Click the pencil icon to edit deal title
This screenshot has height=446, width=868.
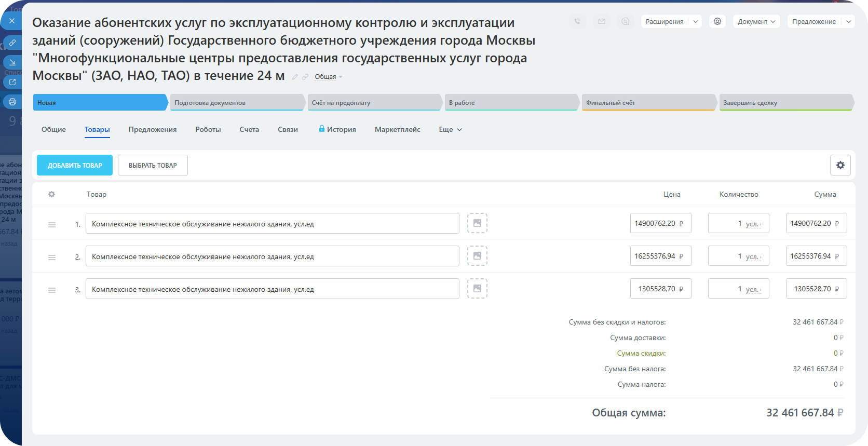pos(295,77)
